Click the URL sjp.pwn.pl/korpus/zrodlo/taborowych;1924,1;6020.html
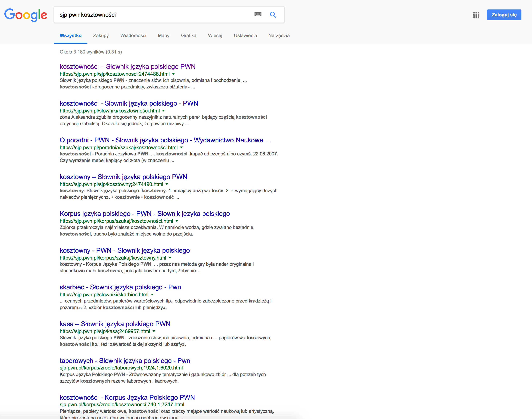This screenshot has height=419, width=532. click(x=121, y=368)
